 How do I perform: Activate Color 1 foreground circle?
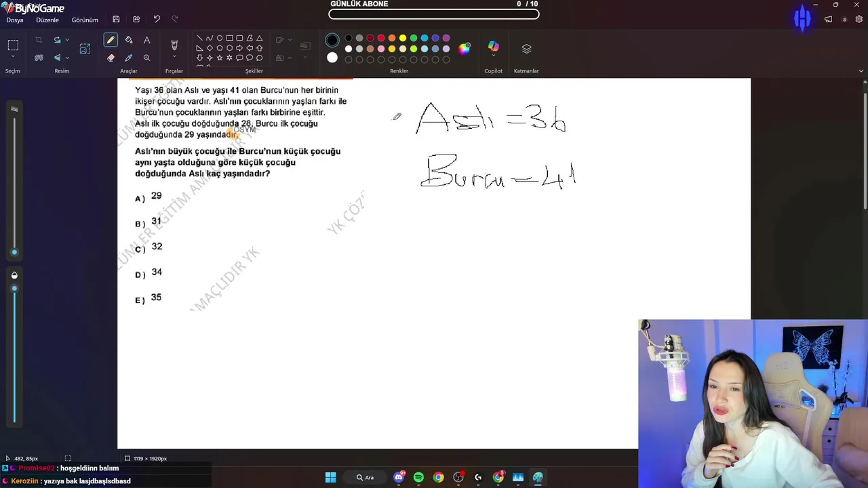(x=332, y=40)
